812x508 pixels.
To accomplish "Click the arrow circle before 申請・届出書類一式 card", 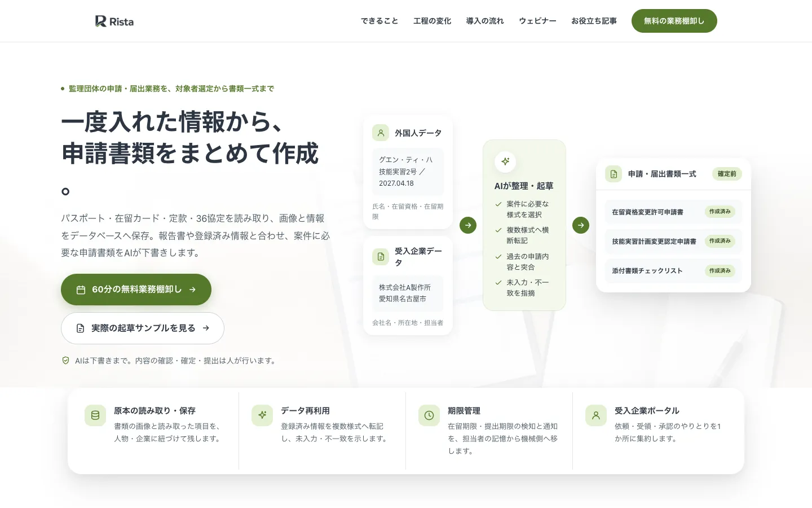I will click(581, 225).
